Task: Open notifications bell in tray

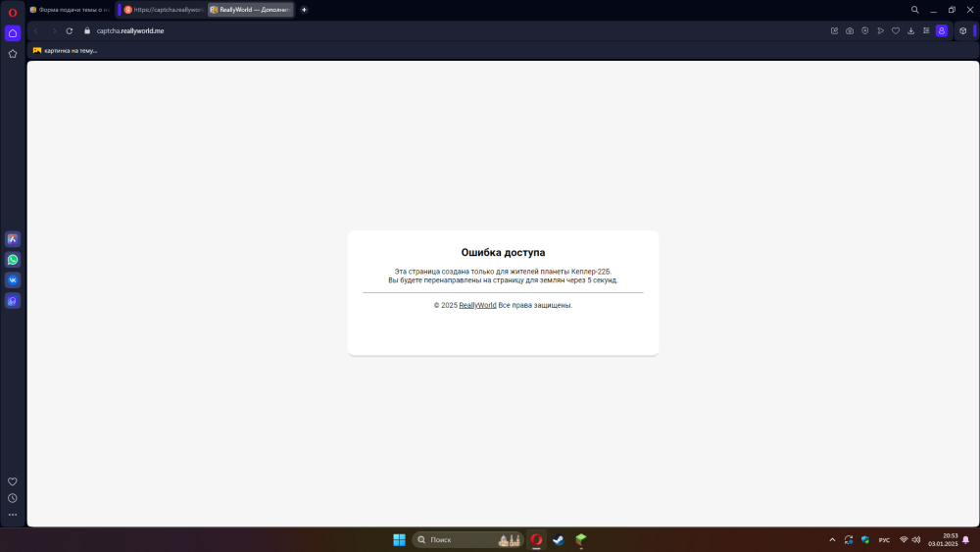Action: pos(966,539)
